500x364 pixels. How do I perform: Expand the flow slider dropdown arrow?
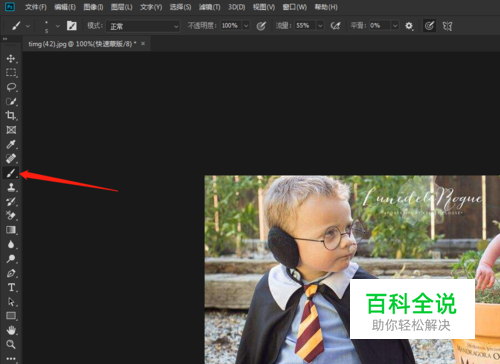[320, 26]
